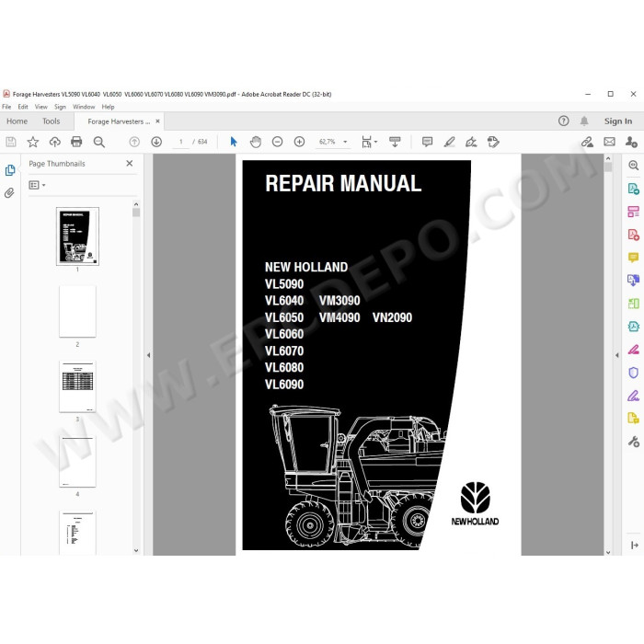Screen dimensions: 644x644
Task: Upload file to cloud icon
Action: coord(54,142)
